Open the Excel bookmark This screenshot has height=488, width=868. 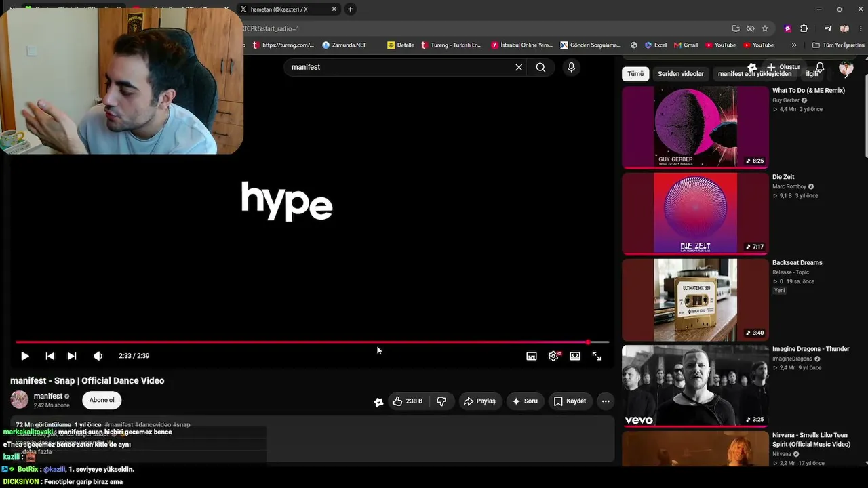tap(655, 45)
